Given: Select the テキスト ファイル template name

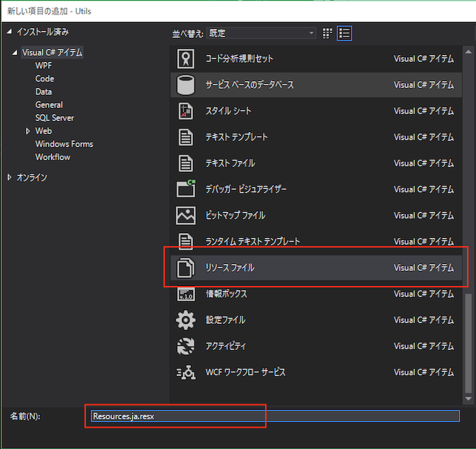Looking at the screenshot, I should click(x=230, y=163).
